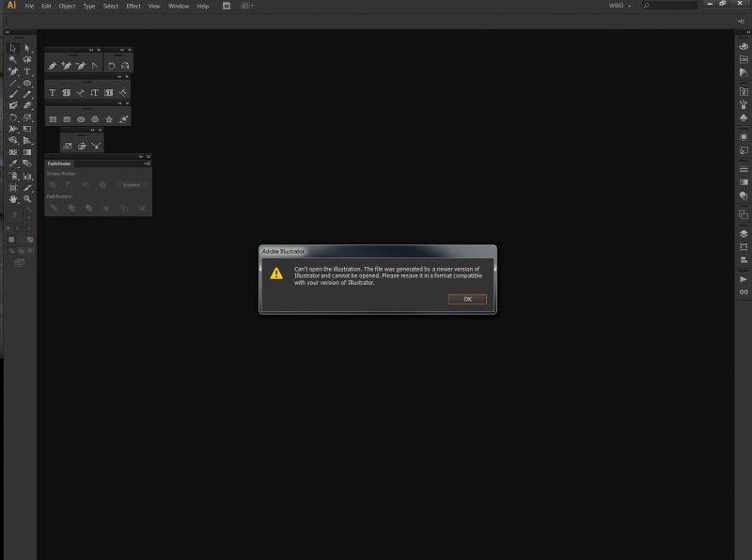This screenshot has width=752, height=560.
Task: Open the Stroke panel from right dock
Action: pos(744,169)
